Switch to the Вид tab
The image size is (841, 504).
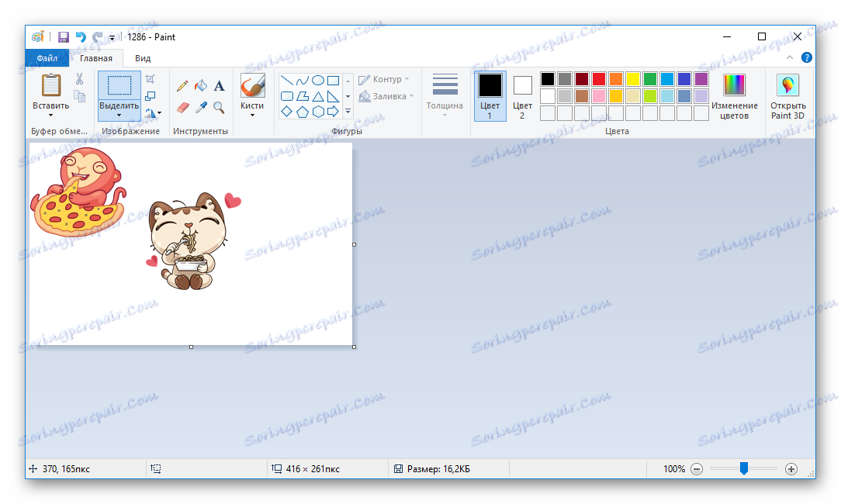pos(143,58)
